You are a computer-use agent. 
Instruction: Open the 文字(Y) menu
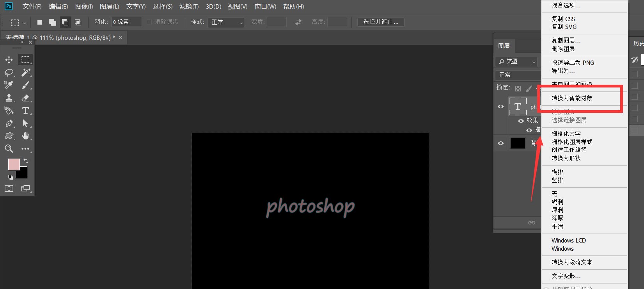(x=136, y=7)
